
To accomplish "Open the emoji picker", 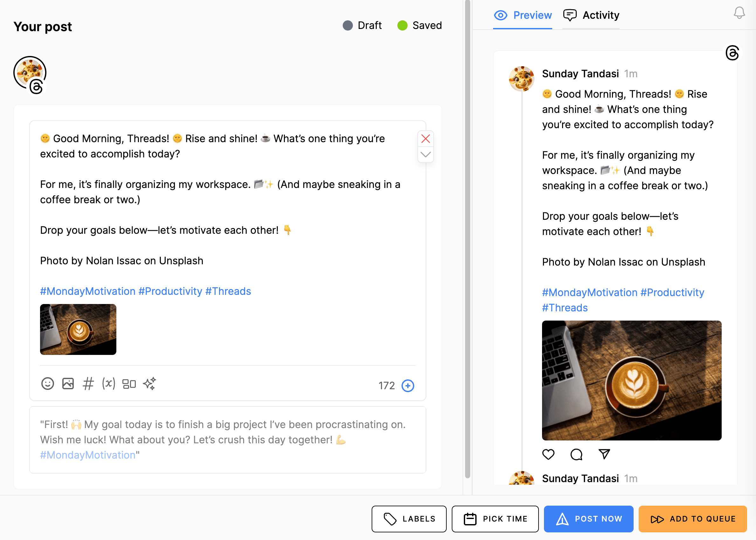I will pos(47,384).
